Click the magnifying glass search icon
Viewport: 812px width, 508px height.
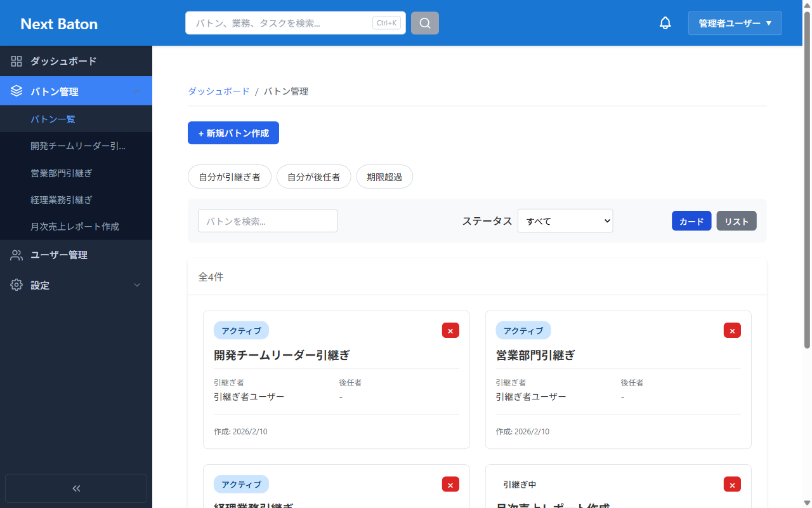point(424,23)
